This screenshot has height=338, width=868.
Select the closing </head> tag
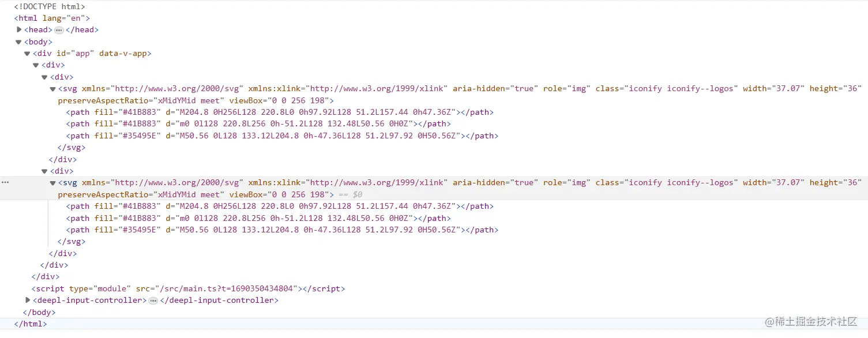pos(82,30)
